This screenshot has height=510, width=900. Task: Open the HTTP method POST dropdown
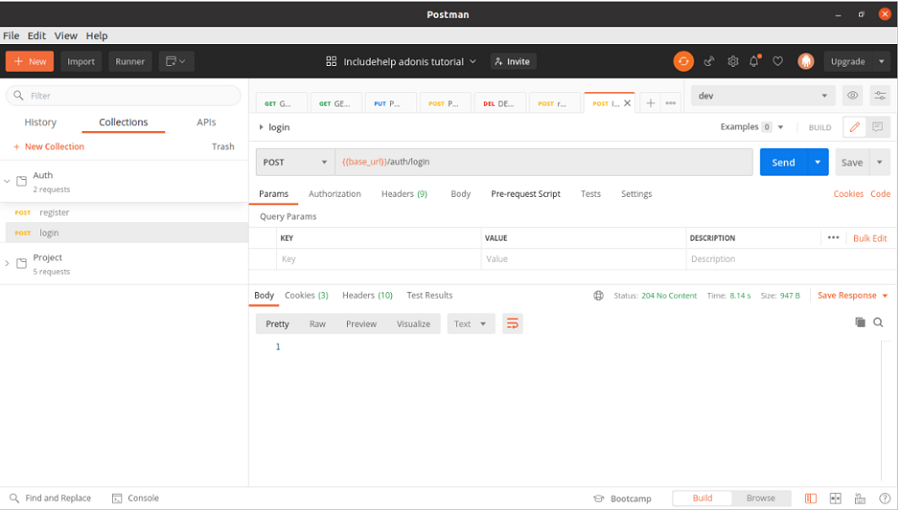295,162
